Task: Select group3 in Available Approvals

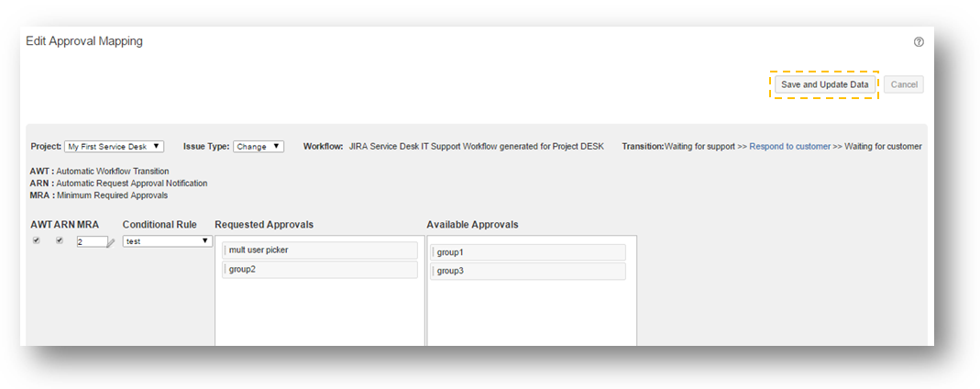Action: [527, 272]
